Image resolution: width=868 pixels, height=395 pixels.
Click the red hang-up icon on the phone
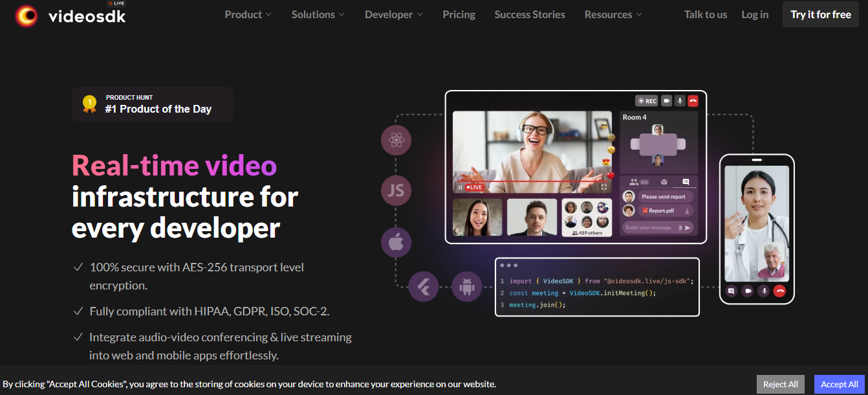(x=779, y=291)
